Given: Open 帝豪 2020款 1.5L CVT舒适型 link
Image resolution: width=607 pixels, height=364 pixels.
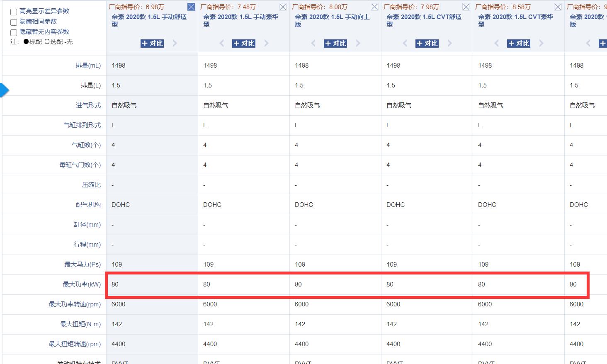Looking at the screenshot, I should click(x=424, y=21).
